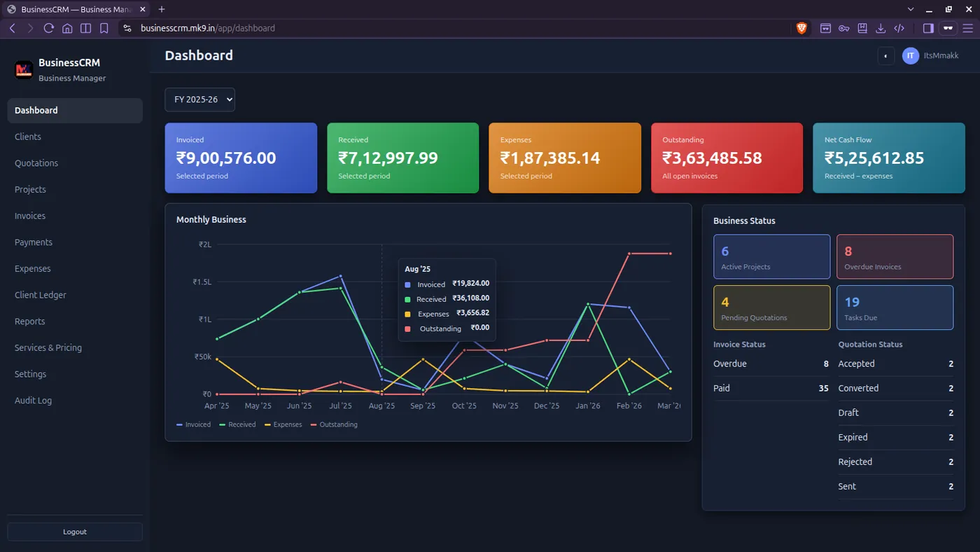Open the Pending Quotations status card

tap(772, 308)
